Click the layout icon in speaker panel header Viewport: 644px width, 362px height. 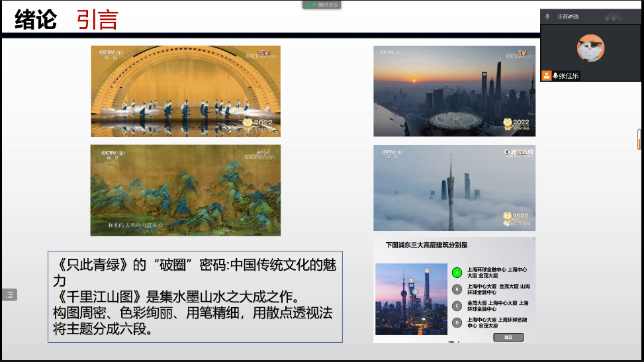click(613, 17)
